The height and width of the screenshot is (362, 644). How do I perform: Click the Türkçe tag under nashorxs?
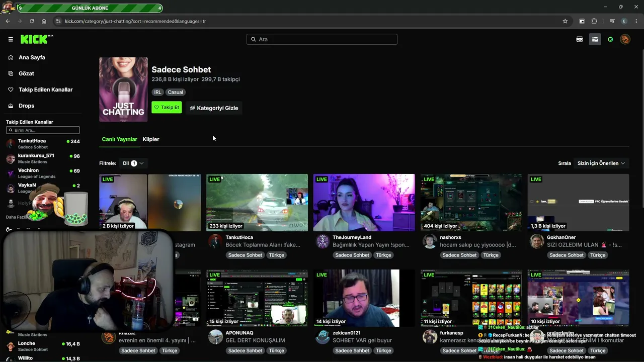(491, 255)
